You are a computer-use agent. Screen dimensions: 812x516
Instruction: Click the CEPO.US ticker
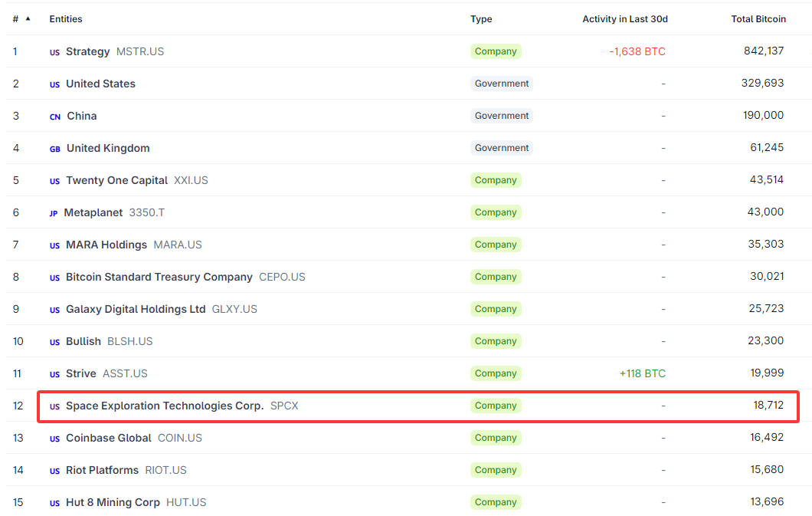pyautogui.click(x=282, y=277)
